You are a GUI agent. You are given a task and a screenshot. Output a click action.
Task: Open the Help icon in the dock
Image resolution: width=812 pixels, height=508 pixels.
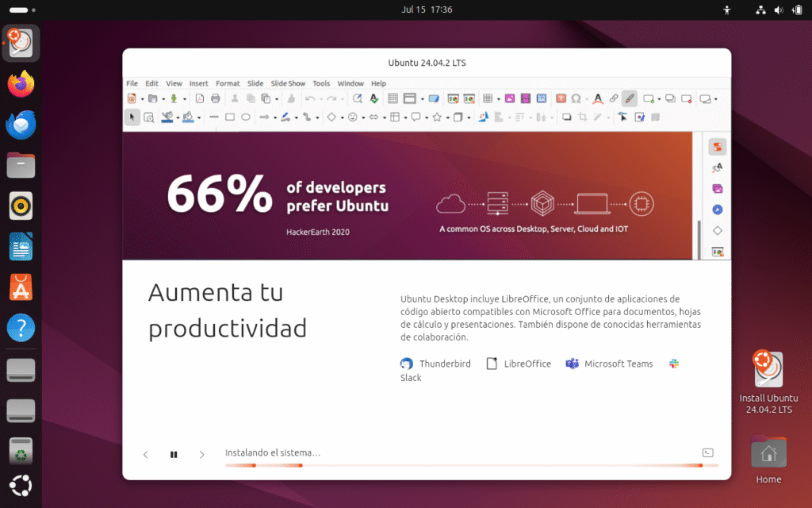point(21,328)
